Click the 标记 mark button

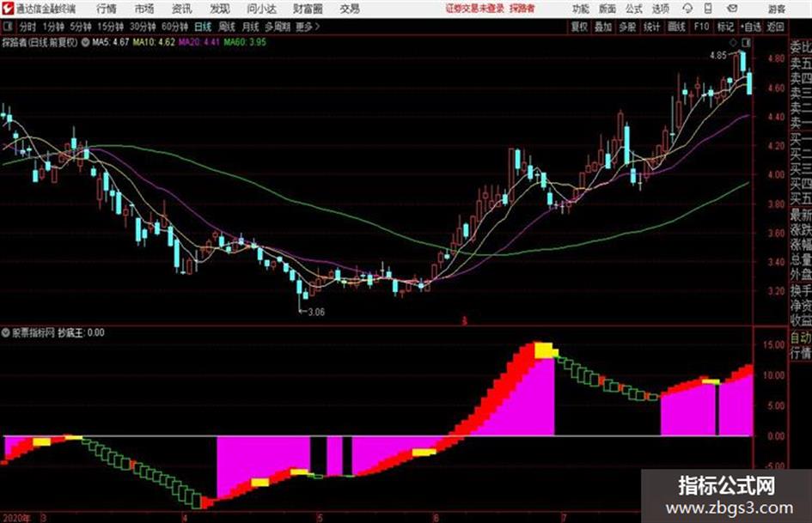[x=725, y=27]
